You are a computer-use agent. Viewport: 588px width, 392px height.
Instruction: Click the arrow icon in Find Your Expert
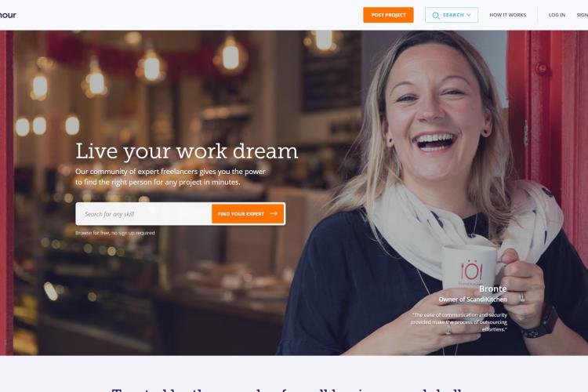pyautogui.click(x=274, y=213)
